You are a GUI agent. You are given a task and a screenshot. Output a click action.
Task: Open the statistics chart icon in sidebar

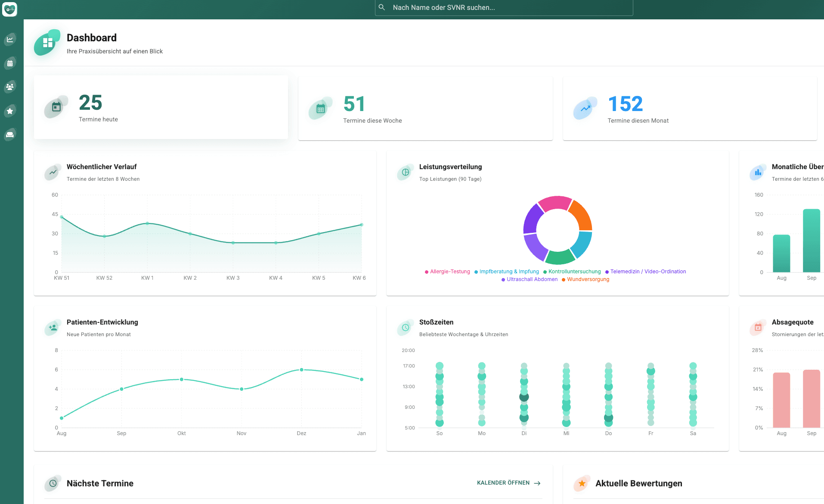tap(10, 39)
